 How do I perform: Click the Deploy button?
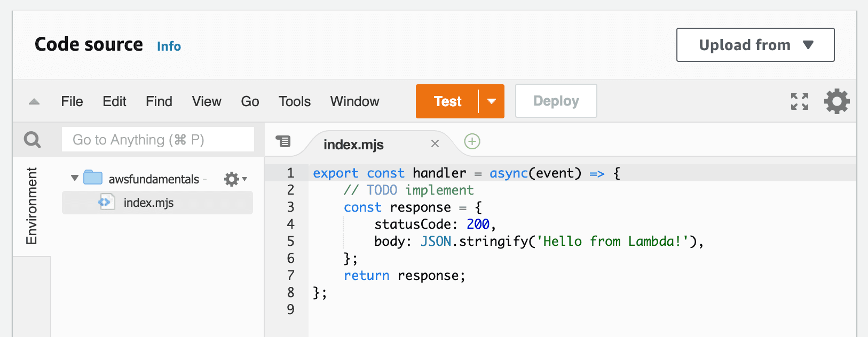coord(556,101)
